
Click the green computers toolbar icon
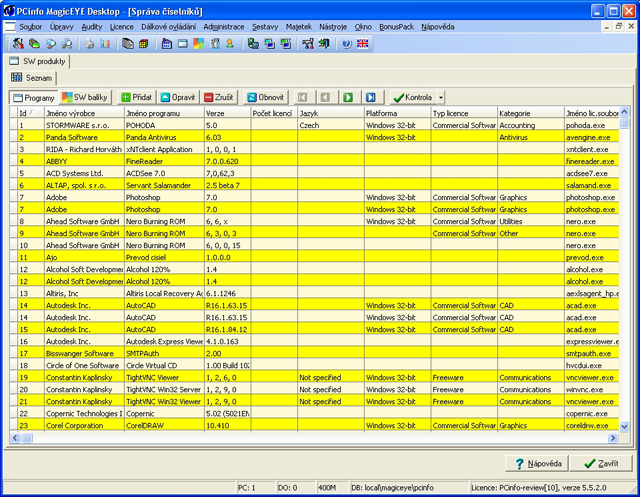253,43
